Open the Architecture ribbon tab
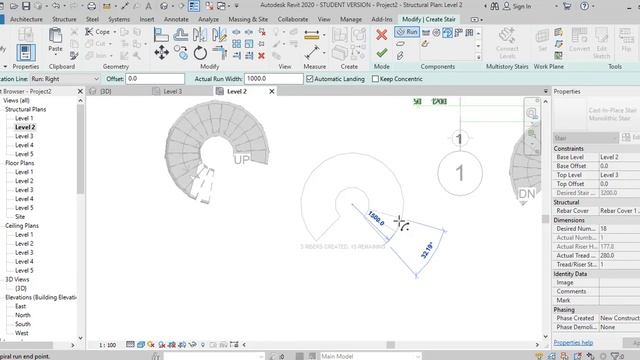The width and height of the screenshot is (640, 360). tap(26, 19)
